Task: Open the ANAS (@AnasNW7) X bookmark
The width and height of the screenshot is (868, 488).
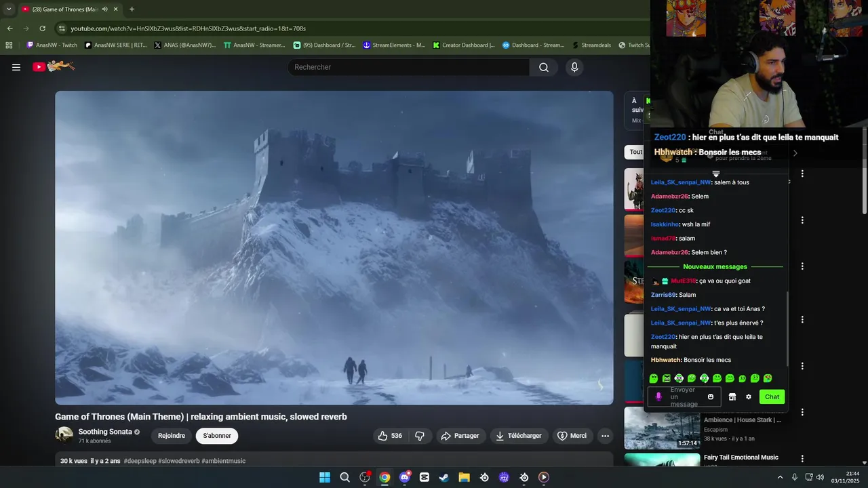Action: (184, 45)
